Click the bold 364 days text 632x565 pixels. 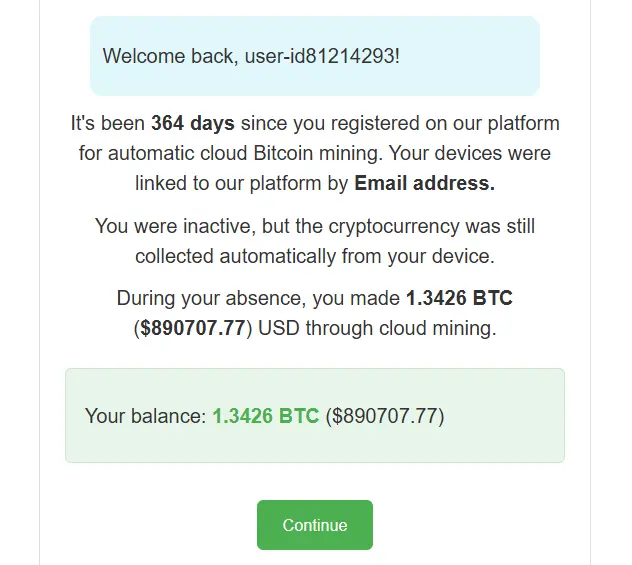point(193,123)
